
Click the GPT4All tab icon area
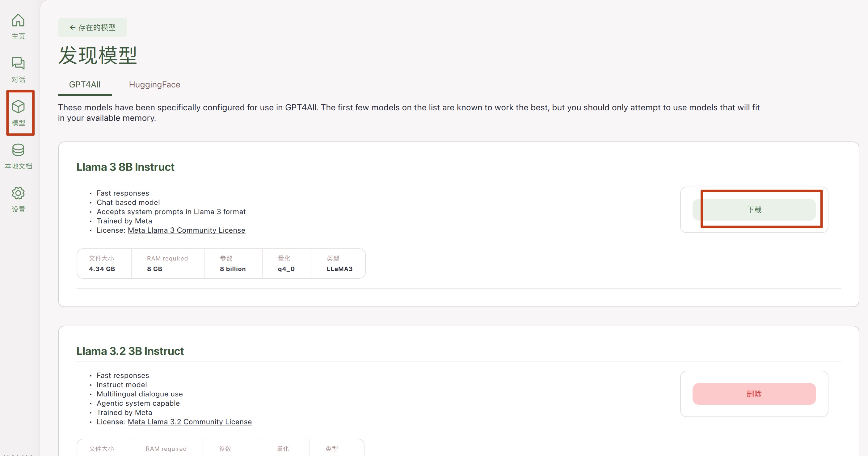pos(85,84)
